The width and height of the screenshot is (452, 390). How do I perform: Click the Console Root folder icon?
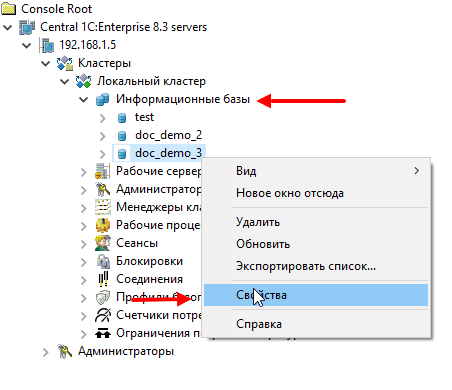pyautogui.click(x=9, y=9)
